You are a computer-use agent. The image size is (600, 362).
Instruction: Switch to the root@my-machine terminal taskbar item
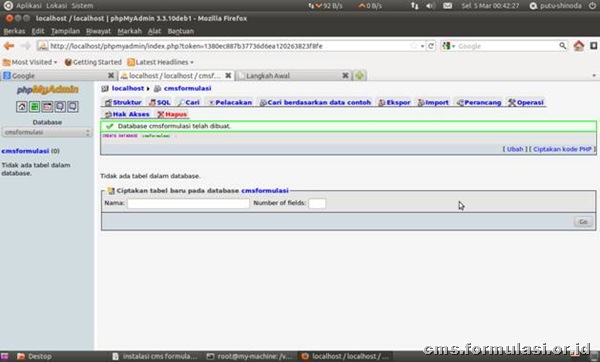249,357
